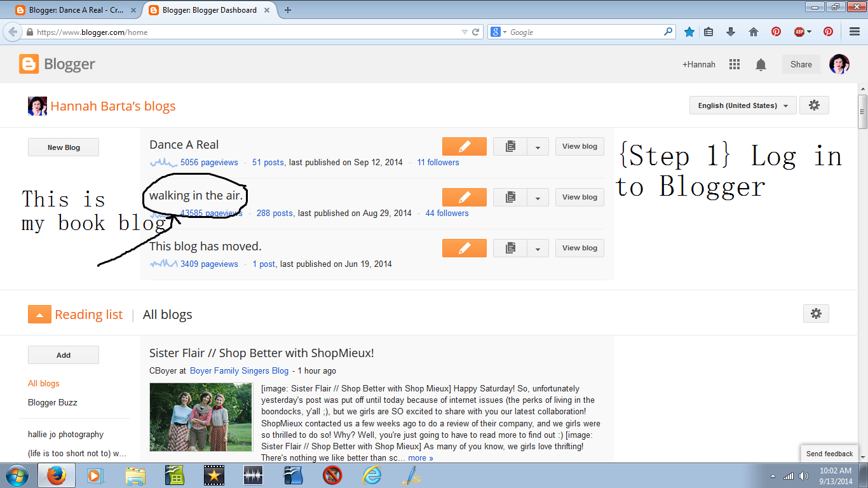Open hallie jo photography in the reading list
868x488 pixels.
click(x=65, y=435)
